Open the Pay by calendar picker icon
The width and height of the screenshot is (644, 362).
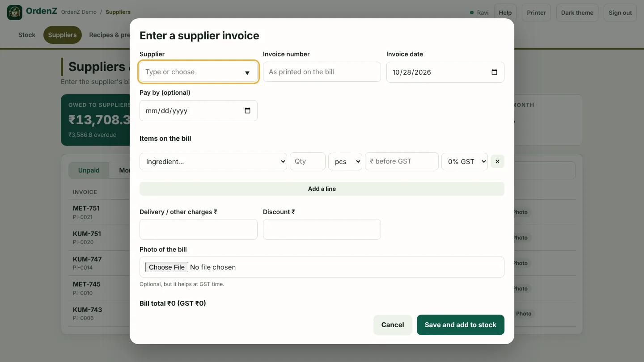247,110
